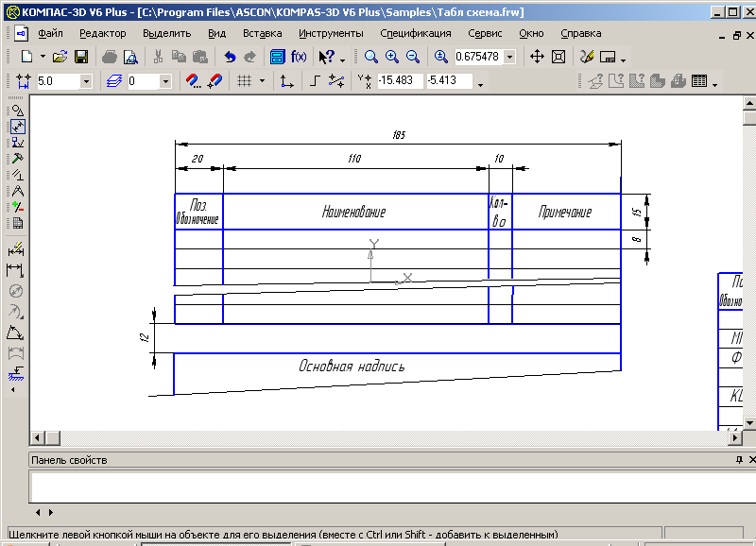The width and height of the screenshot is (756, 546).
Task: Click the Undo arrow icon
Action: click(x=230, y=57)
